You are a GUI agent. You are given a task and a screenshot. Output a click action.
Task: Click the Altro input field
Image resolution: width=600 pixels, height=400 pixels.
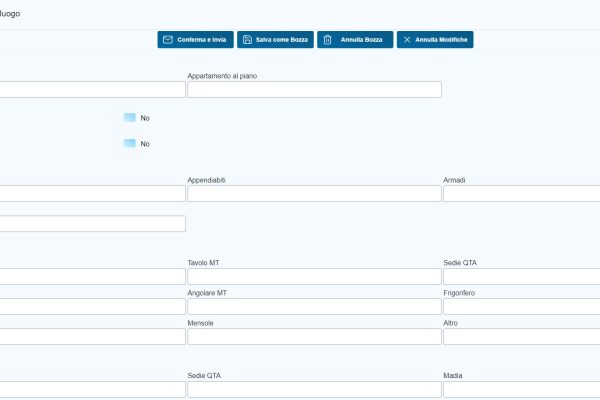click(522, 336)
